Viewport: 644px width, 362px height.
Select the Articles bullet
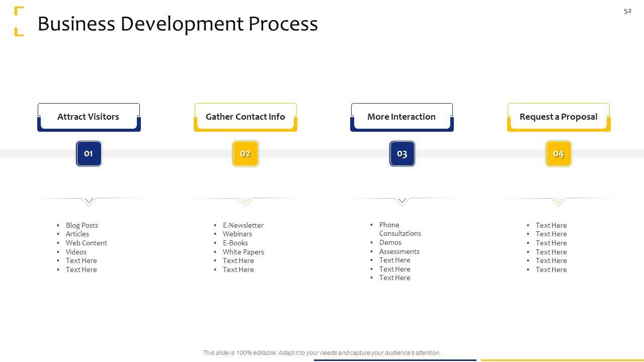tap(77, 234)
